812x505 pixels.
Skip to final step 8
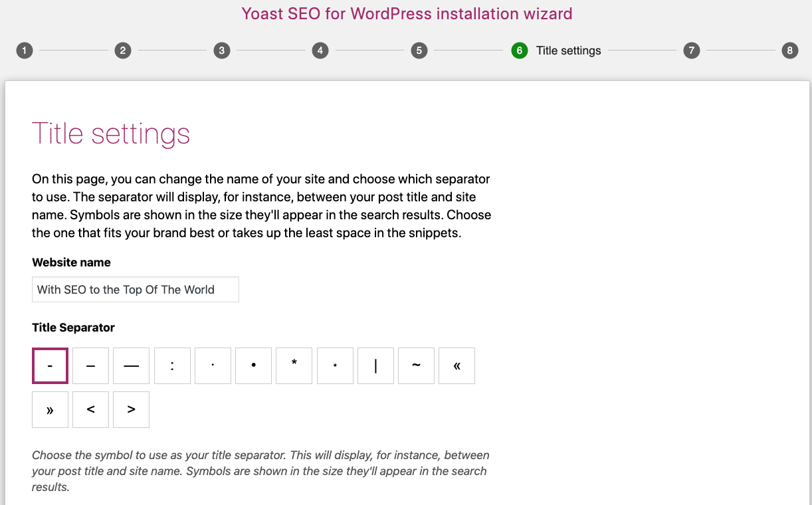(790, 50)
